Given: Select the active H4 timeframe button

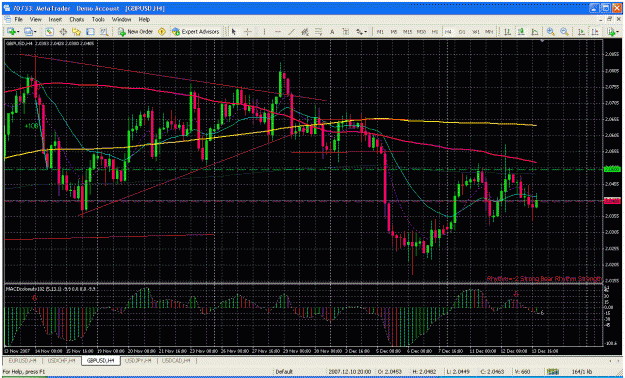Looking at the screenshot, I should click(x=448, y=32).
